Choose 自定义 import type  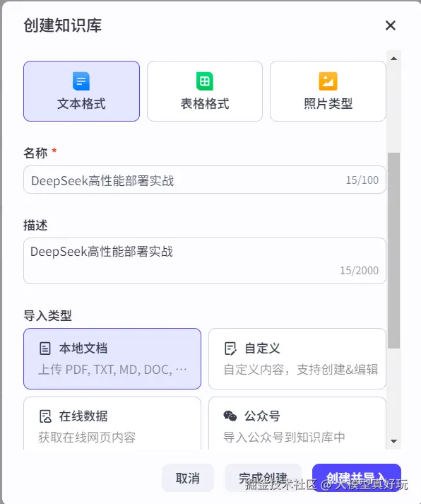tap(297, 358)
